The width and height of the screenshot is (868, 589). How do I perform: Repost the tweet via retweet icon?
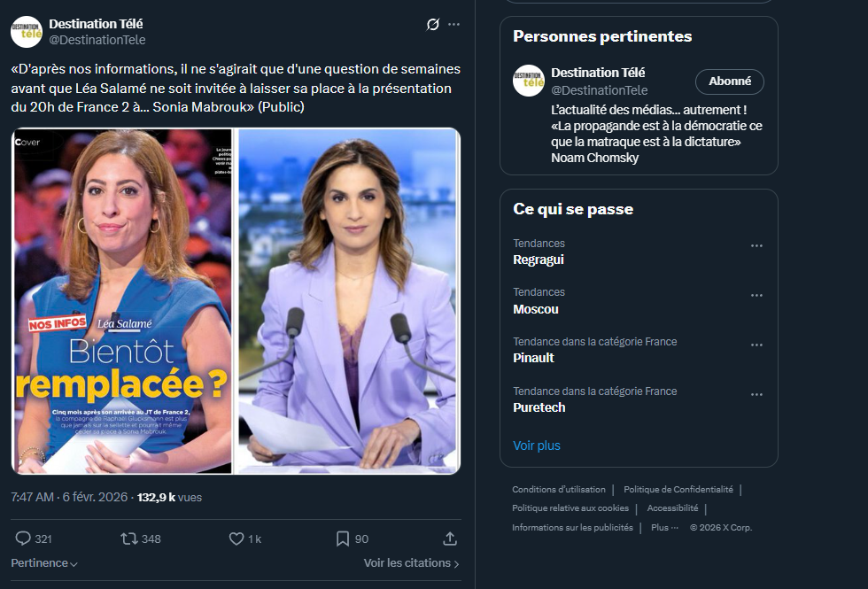tap(128, 539)
